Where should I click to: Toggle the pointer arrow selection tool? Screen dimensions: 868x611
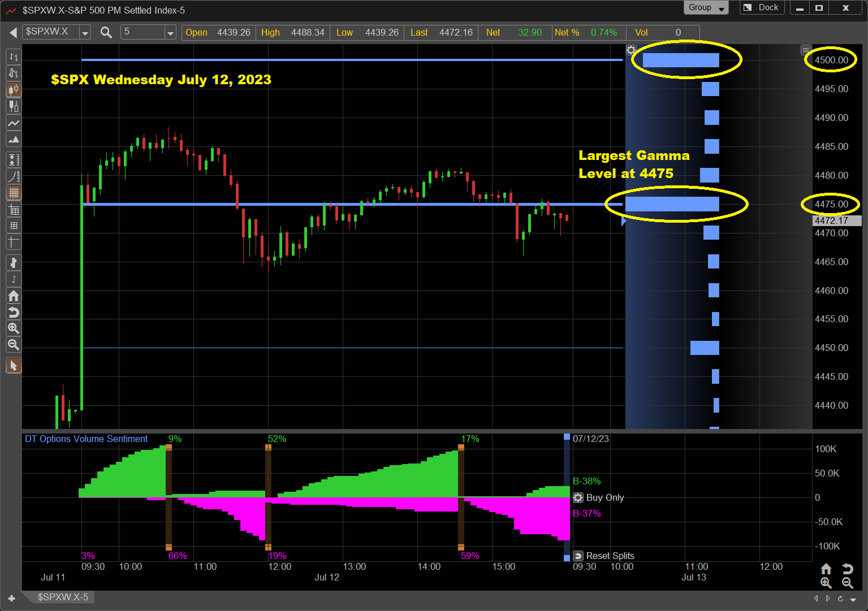click(14, 366)
